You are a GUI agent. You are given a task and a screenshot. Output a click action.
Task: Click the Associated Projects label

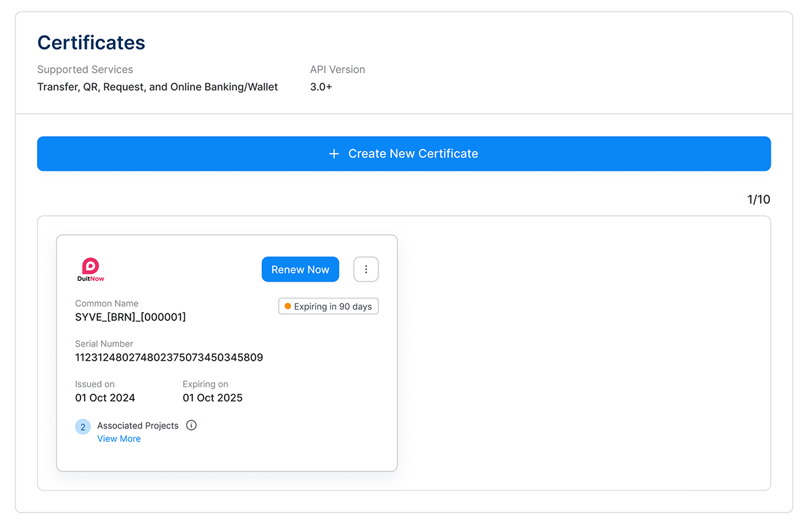click(x=138, y=426)
